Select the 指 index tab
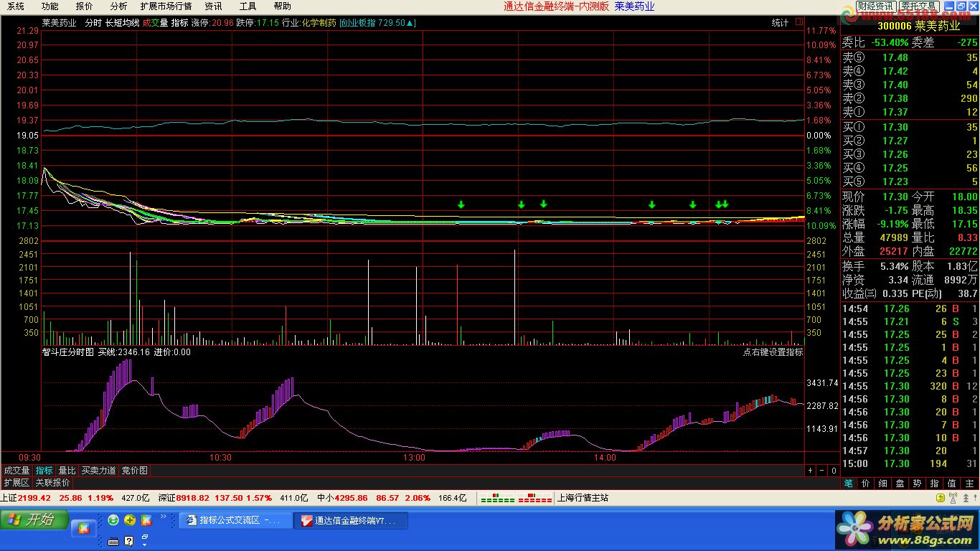This screenshot has width=980, height=551. click(x=934, y=484)
